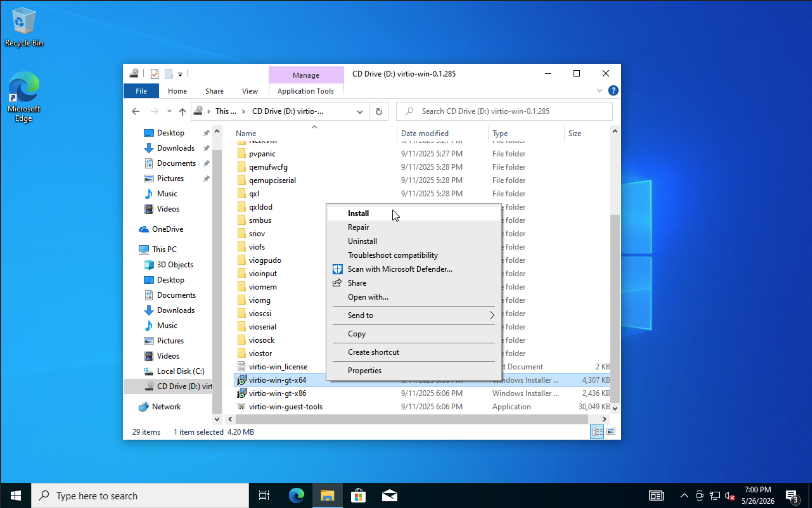The width and height of the screenshot is (812, 508).
Task: Sort by Type column header
Action: 500,134
